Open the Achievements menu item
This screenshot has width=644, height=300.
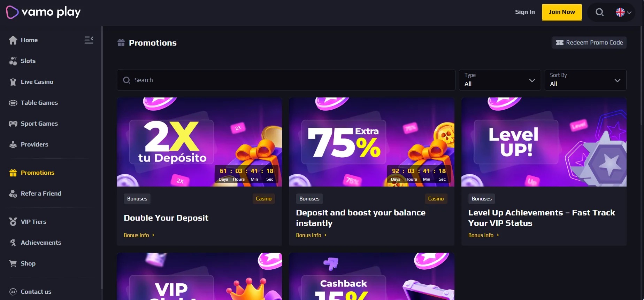41,243
